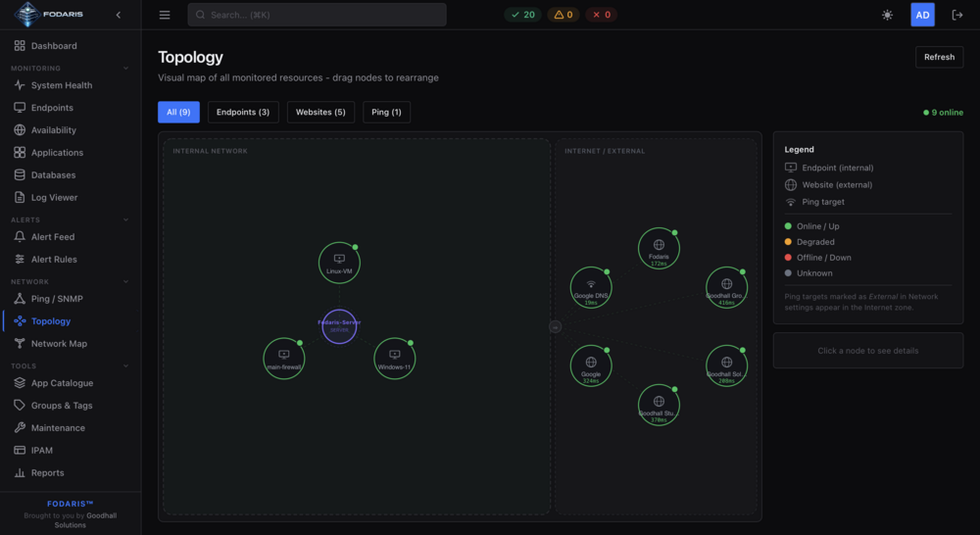Select the Goodhall Gro... node
Screen dimensions: 980x535
pyautogui.click(x=726, y=287)
